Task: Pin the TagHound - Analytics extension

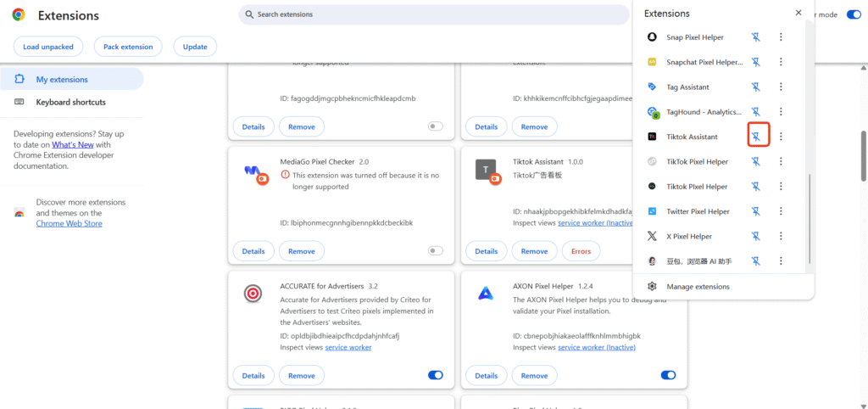Action: (756, 112)
